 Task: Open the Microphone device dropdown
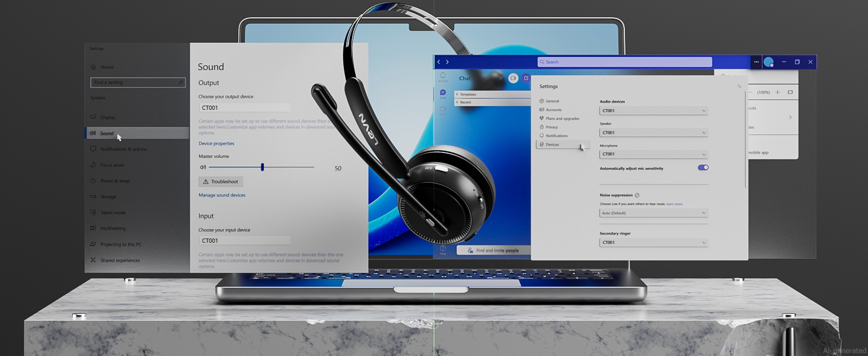[654, 154]
